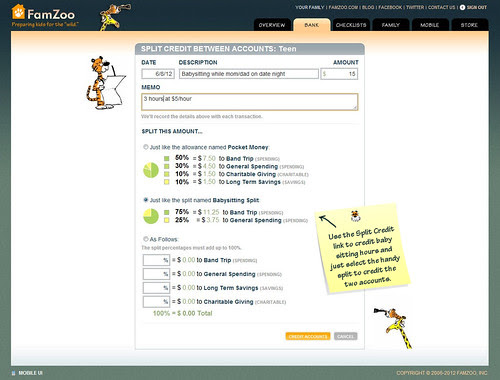Click the General Spending percentage input under As Follows

(x=156, y=274)
